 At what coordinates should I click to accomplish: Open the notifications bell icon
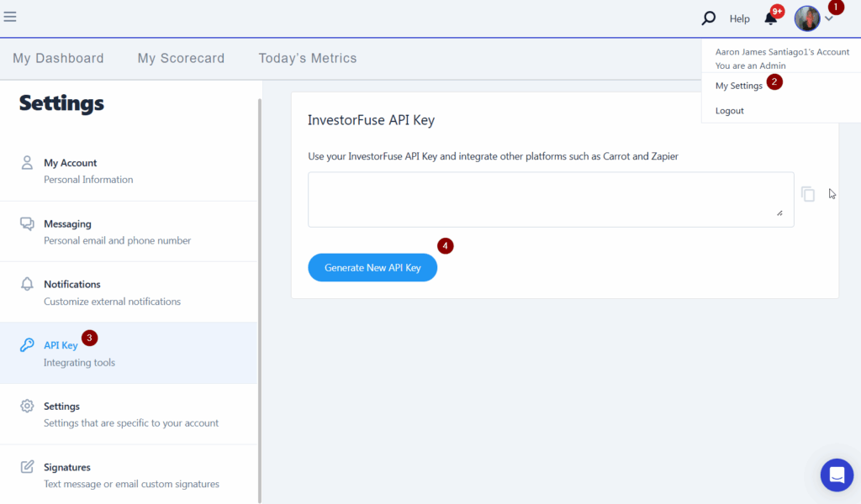[770, 18]
